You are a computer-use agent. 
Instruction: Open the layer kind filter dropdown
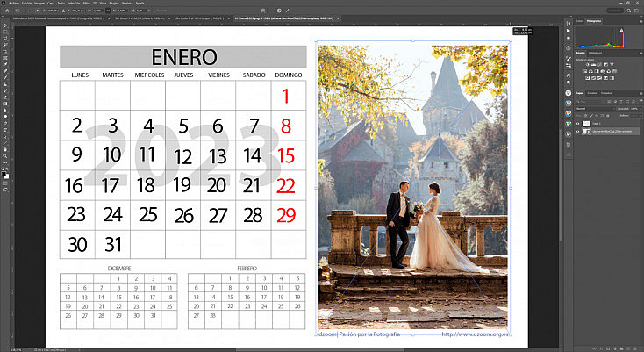click(x=590, y=102)
